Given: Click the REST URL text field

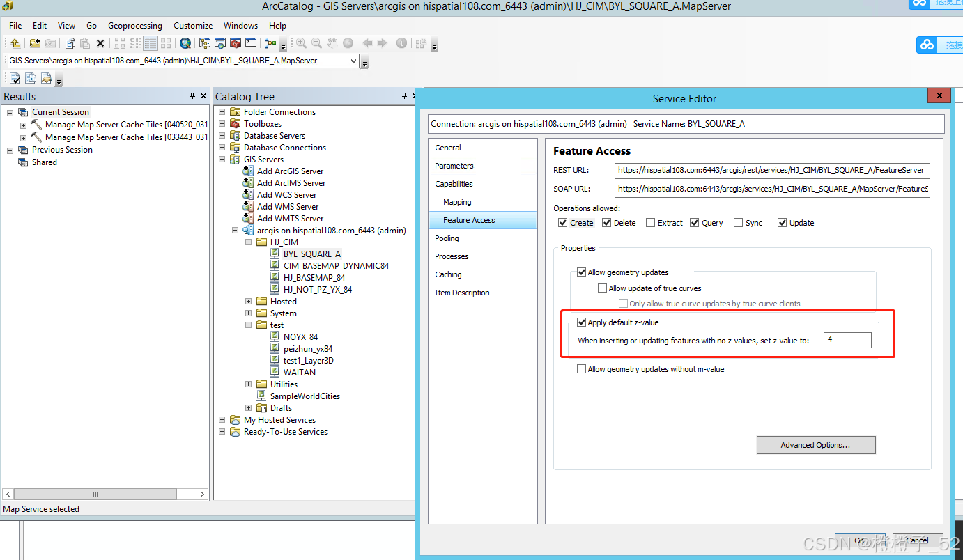Looking at the screenshot, I should pos(772,170).
